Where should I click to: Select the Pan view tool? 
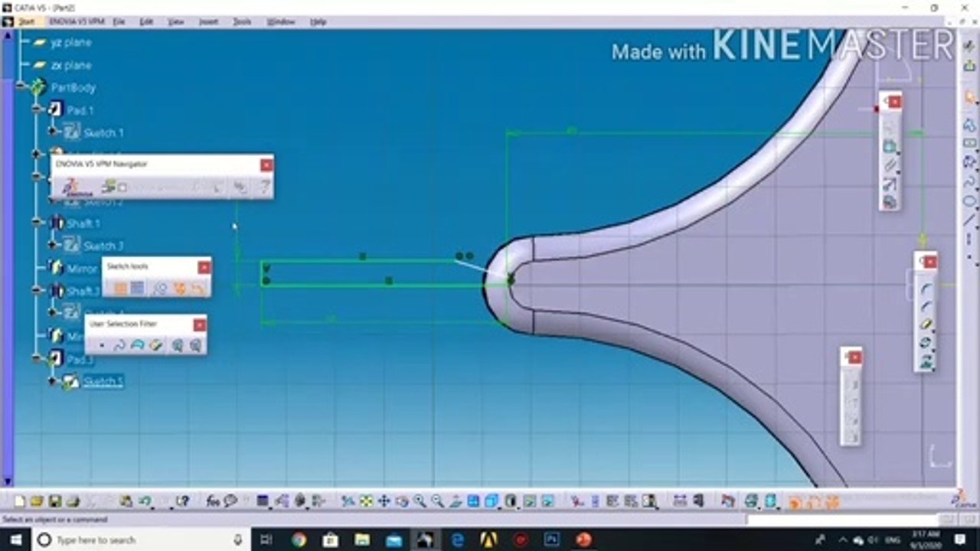[384, 501]
